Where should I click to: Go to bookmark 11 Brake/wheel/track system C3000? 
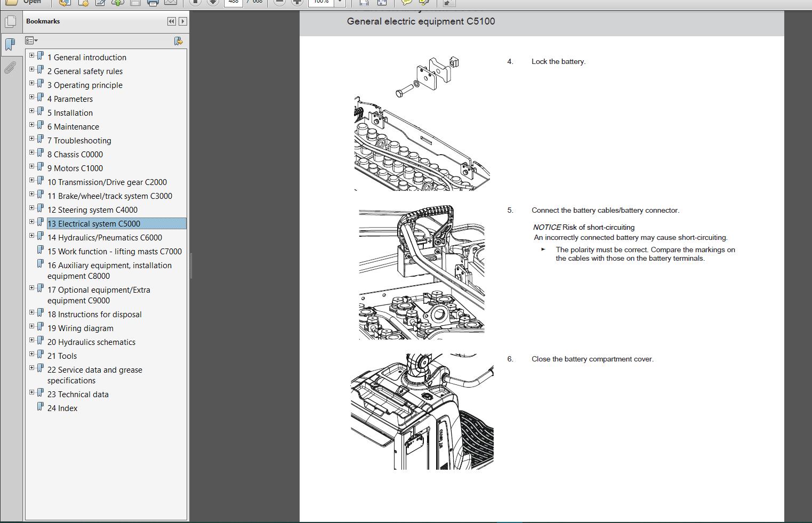tap(110, 196)
